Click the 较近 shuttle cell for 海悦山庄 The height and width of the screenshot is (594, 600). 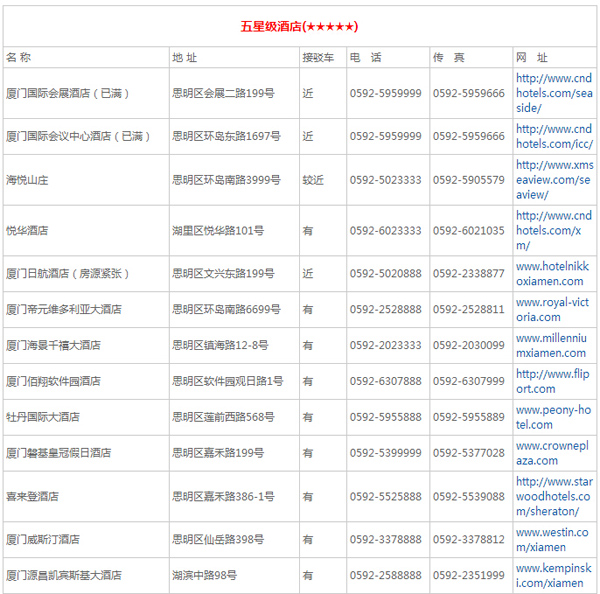(313, 180)
